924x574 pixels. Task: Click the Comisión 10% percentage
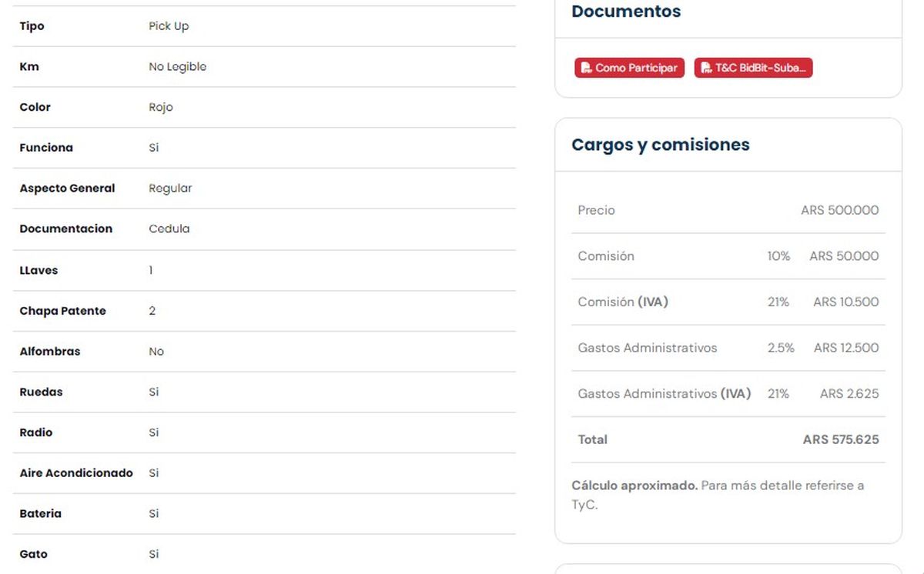[x=778, y=256]
